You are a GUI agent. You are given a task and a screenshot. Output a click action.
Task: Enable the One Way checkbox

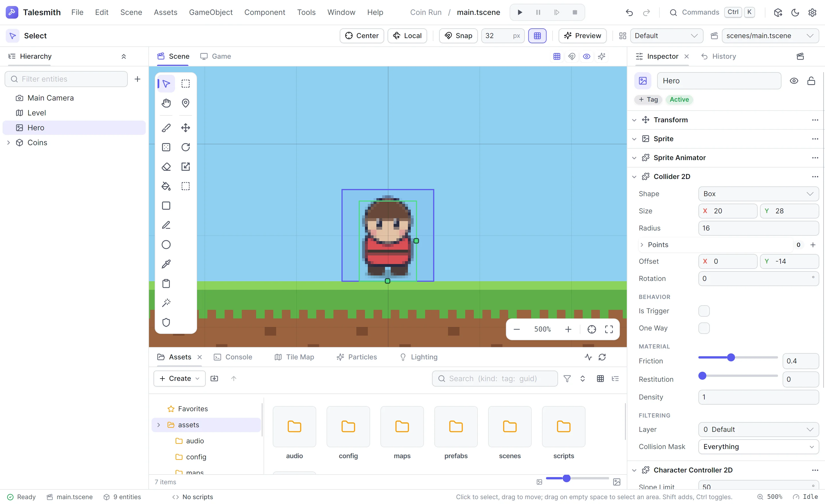click(x=704, y=328)
